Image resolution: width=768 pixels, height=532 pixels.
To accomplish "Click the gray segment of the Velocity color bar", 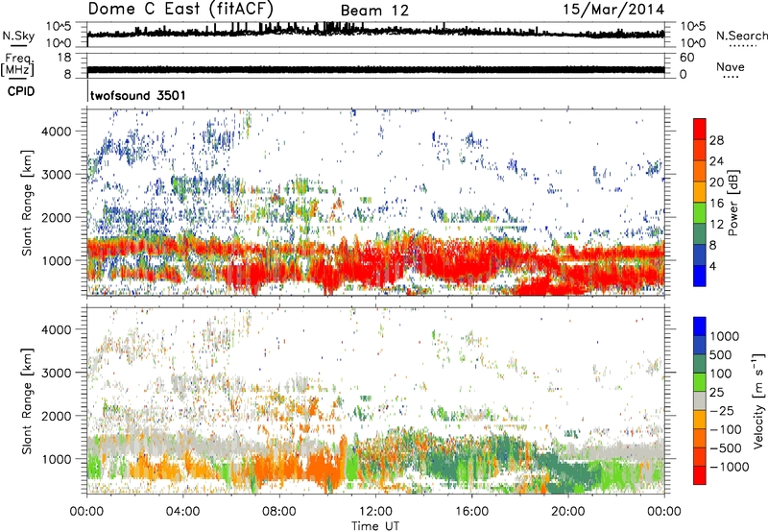I will coord(700,400).
